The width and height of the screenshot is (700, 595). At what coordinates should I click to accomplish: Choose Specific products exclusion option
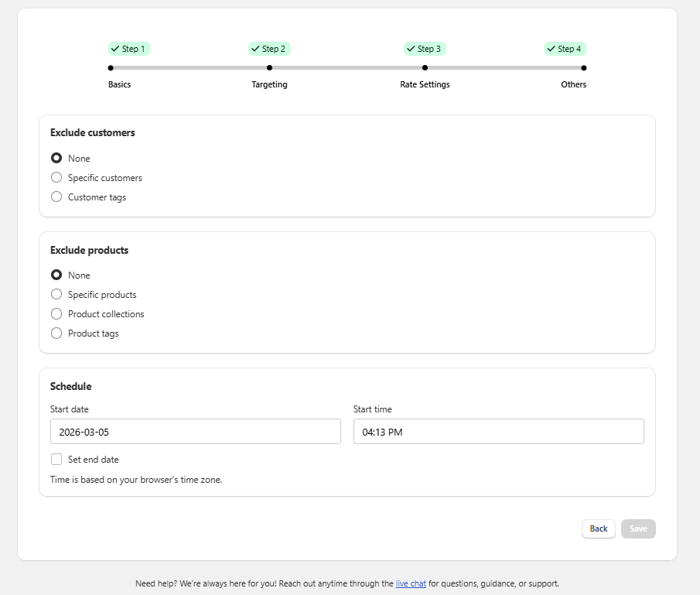pos(56,294)
